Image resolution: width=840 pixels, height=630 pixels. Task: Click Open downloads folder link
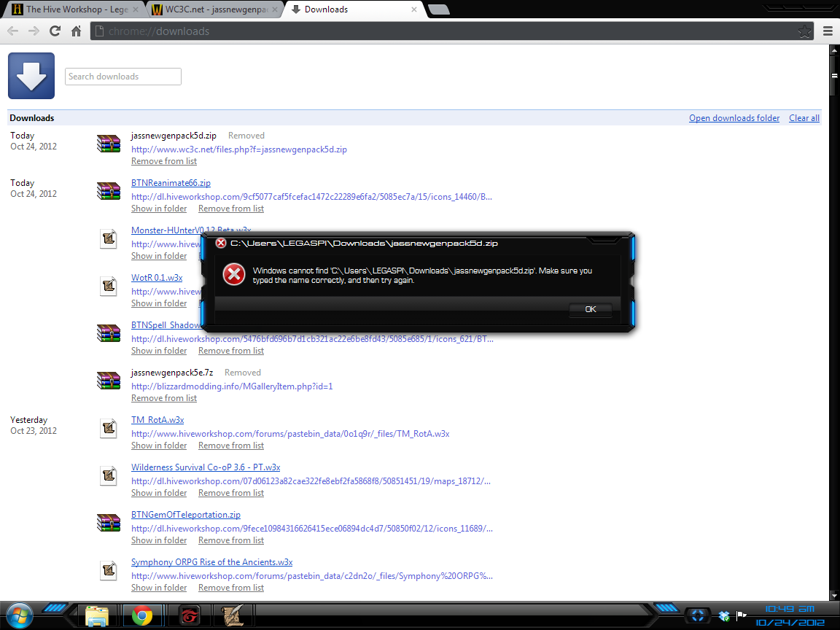pos(734,118)
